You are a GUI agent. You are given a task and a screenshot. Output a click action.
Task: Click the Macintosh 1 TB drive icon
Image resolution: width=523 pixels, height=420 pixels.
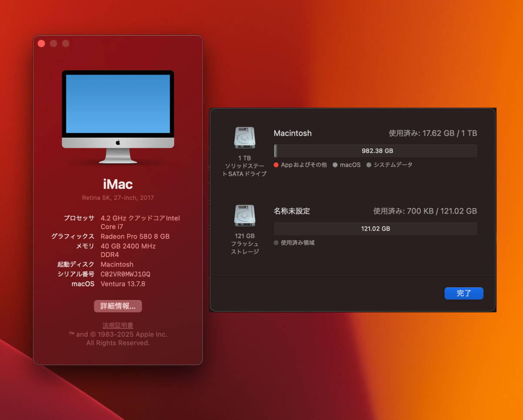coord(244,138)
